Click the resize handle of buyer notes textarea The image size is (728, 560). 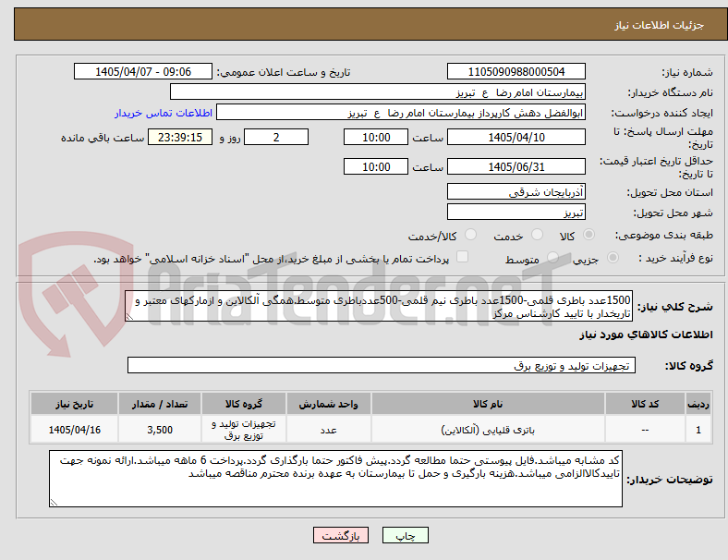pyautogui.click(x=54, y=502)
